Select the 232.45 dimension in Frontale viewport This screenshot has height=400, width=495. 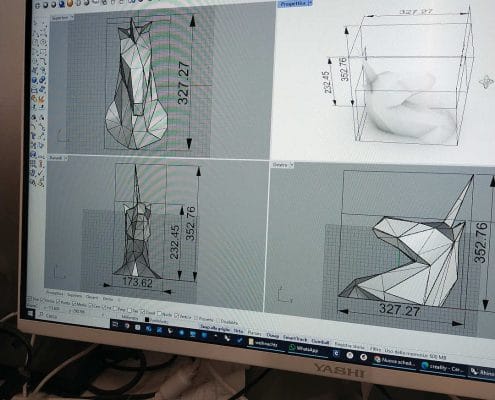(174, 242)
